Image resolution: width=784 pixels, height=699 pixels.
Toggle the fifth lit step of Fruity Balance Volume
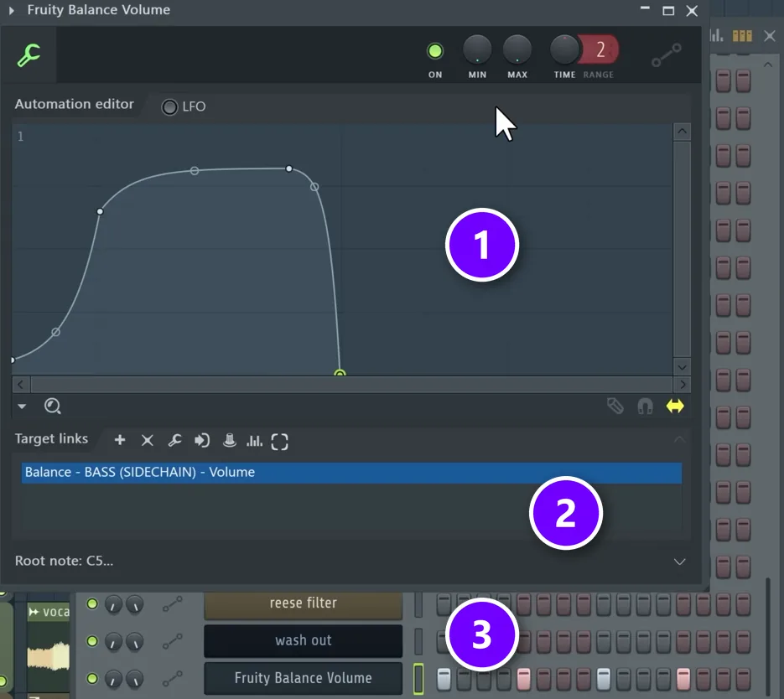(x=523, y=679)
